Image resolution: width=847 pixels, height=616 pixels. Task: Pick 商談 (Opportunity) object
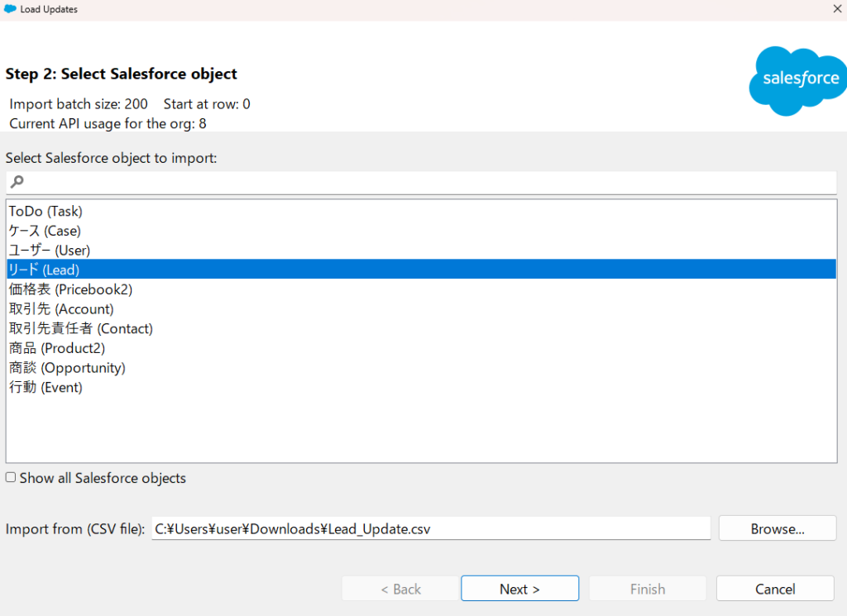coord(67,368)
